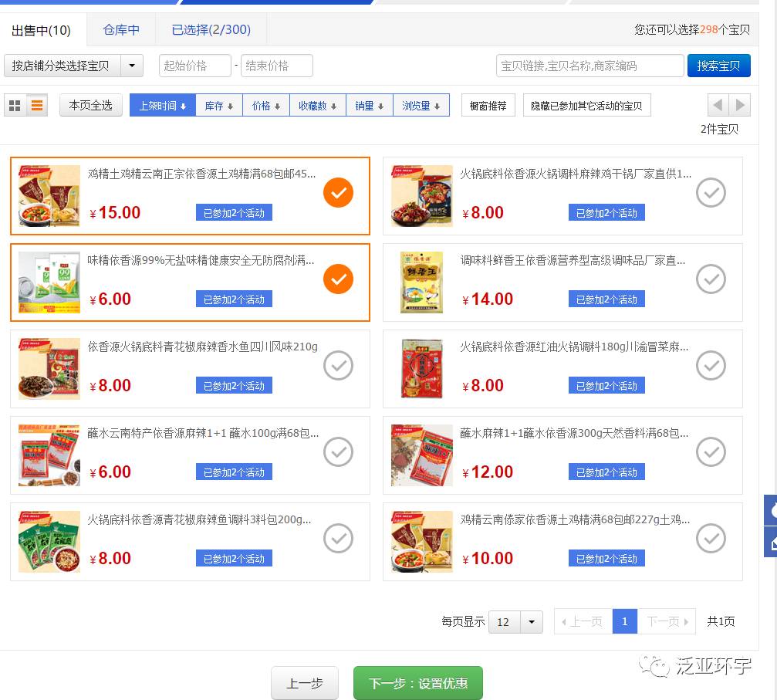Select the 青花椒麻辣鱼调料3料包 item checkmark

(339, 538)
